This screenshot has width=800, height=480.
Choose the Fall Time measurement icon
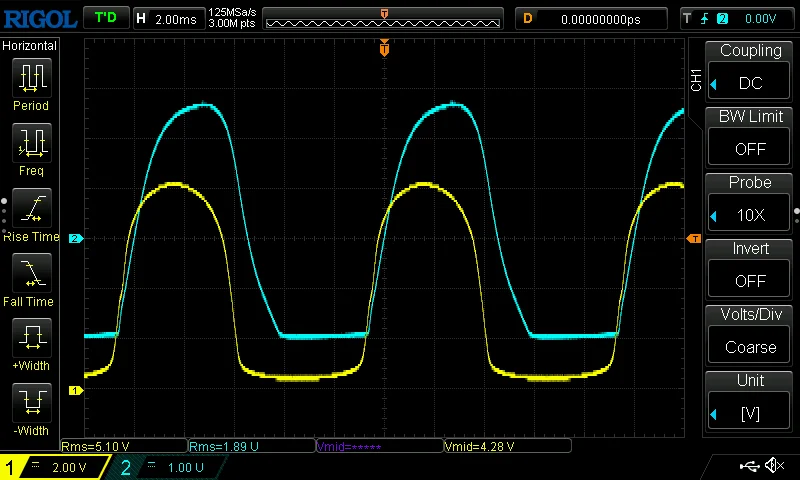tap(31, 273)
